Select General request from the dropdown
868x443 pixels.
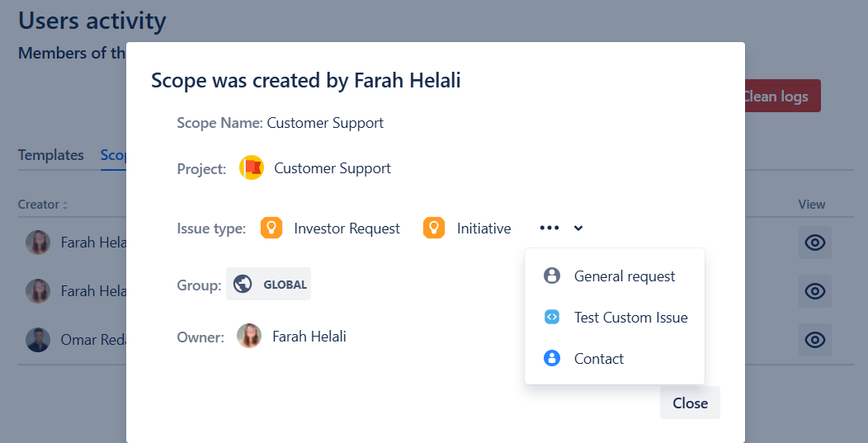[x=624, y=276]
